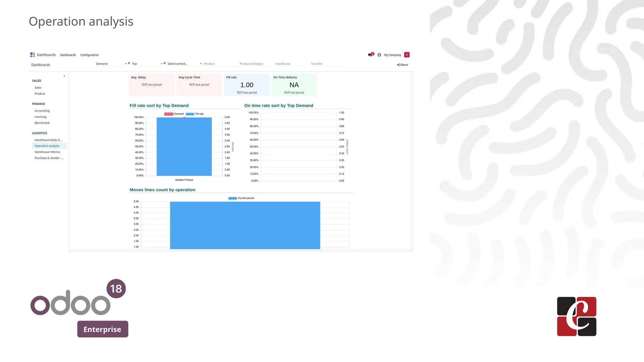Click 'Fill rate sort by Top Demand' title
The height and width of the screenshot is (362, 644).
pos(159,106)
